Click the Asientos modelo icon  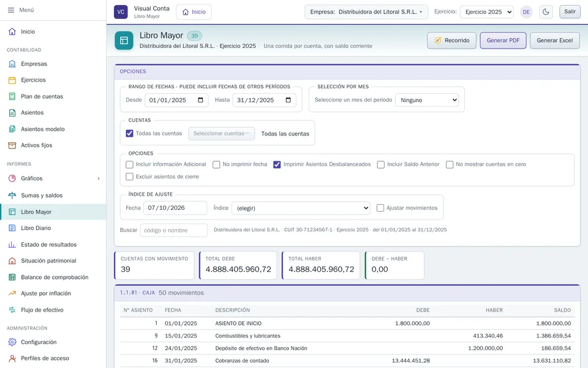pyautogui.click(x=12, y=129)
